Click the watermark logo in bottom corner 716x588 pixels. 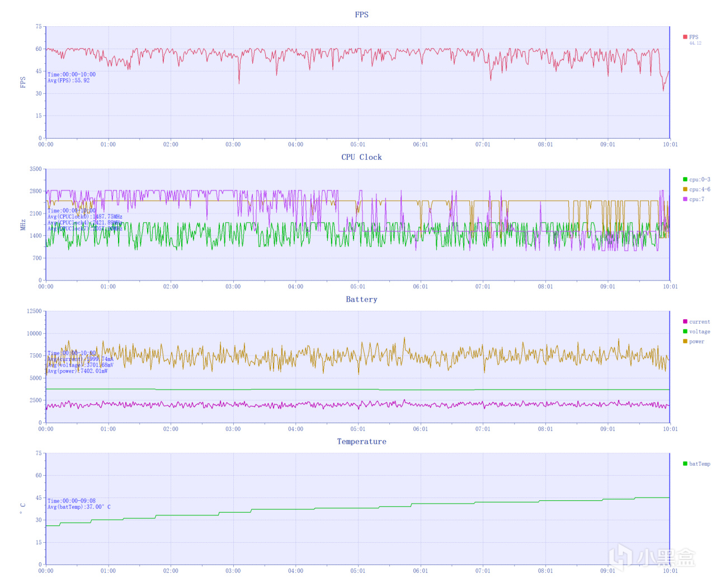coord(652,557)
